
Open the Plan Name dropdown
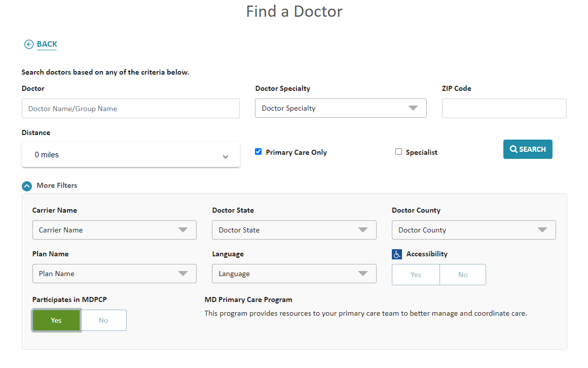coord(114,274)
